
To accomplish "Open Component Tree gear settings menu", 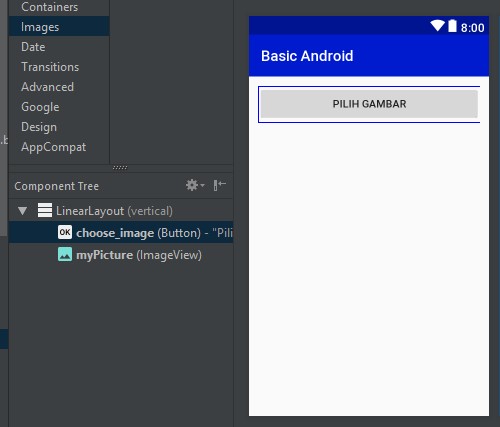I will 195,185.
